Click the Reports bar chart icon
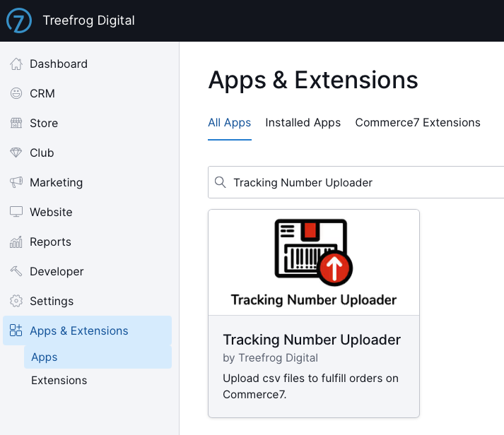 click(16, 242)
